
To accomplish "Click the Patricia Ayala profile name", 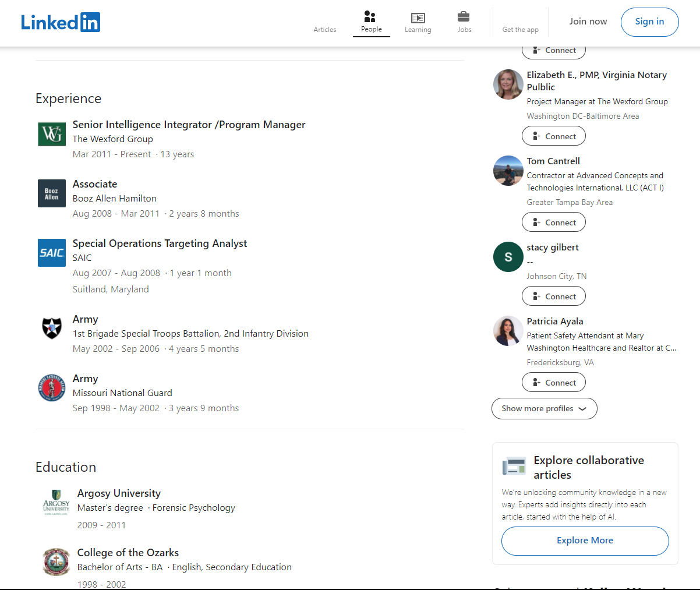I will point(555,322).
